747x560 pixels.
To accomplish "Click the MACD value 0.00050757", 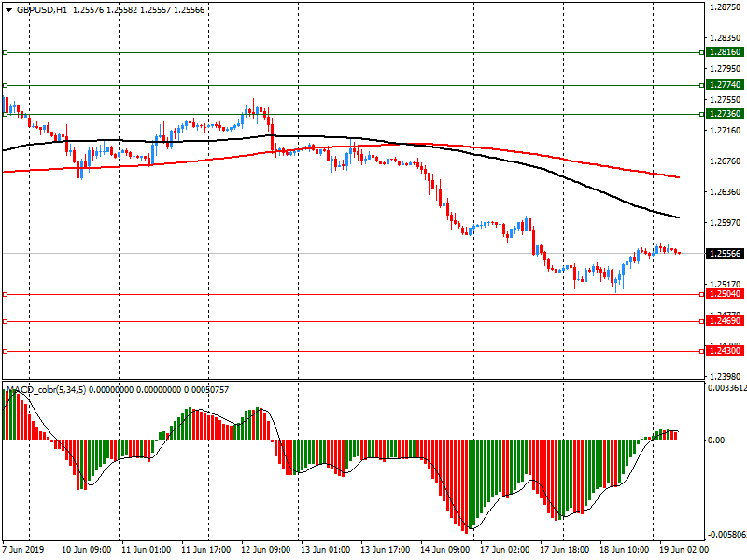I will click(206, 390).
